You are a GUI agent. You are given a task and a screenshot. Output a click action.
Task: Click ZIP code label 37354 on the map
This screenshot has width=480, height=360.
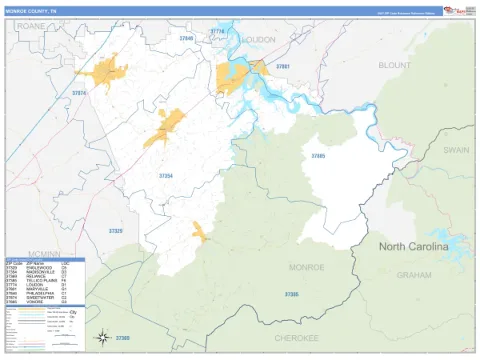point(166,176)
